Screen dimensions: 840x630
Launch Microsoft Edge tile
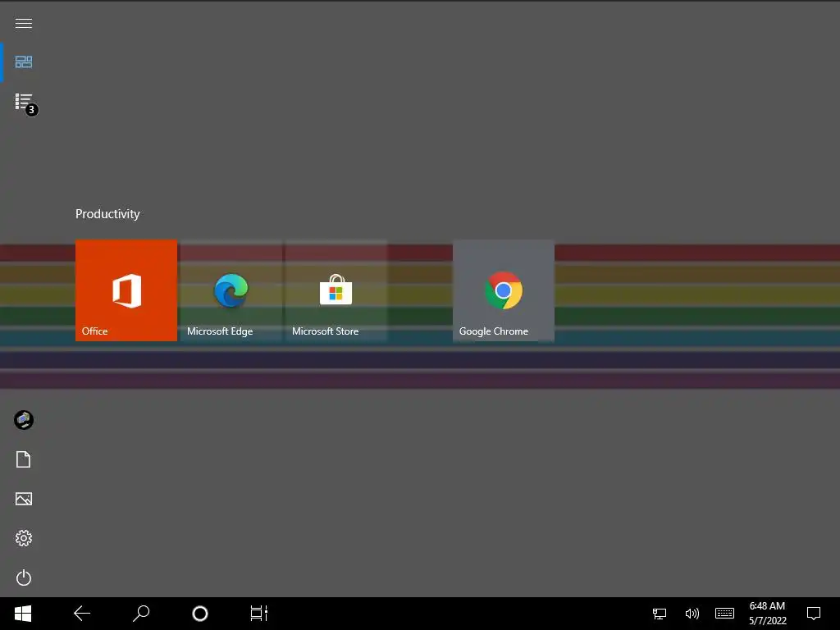click(x=231, y=290)
